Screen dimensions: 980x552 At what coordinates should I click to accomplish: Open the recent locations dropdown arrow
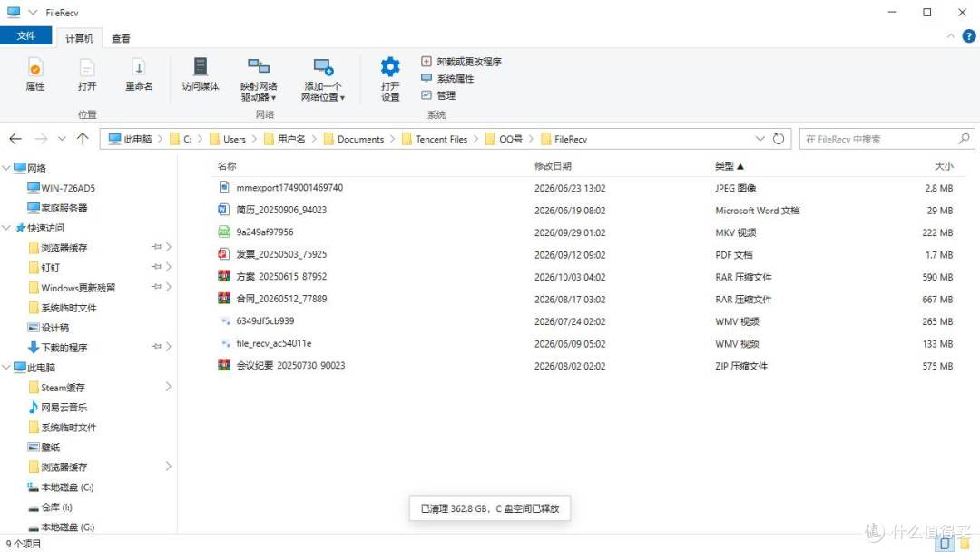coord(62,139)
